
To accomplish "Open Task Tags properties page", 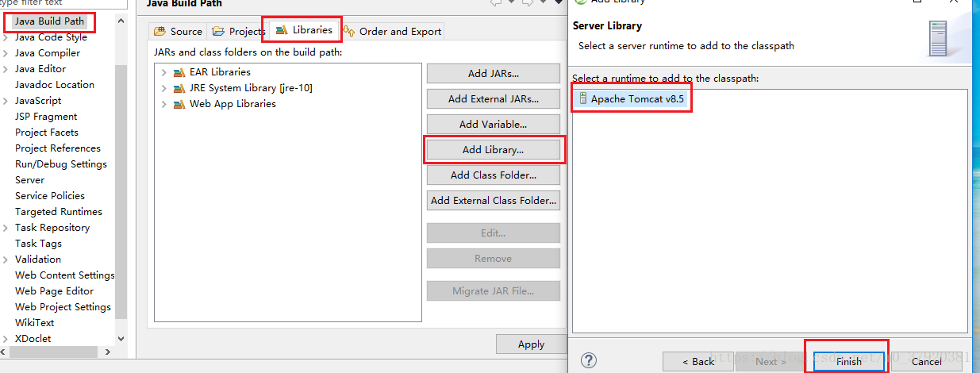I will [x=38, y=244].
